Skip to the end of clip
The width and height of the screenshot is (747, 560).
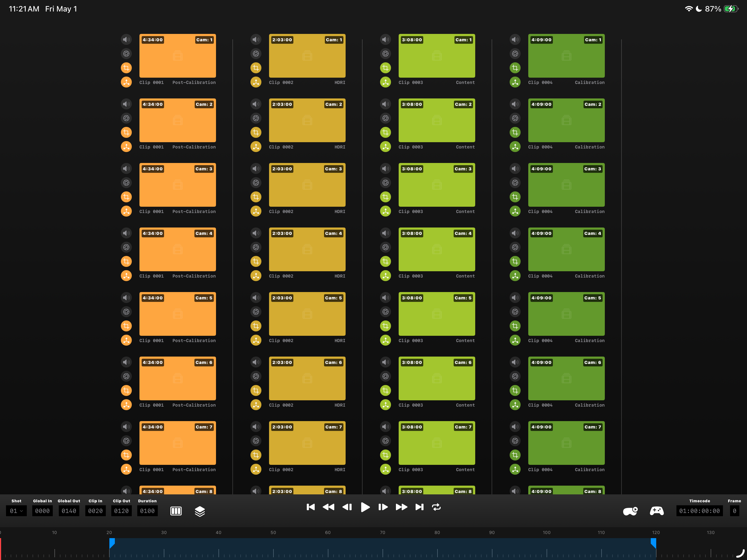419,507
